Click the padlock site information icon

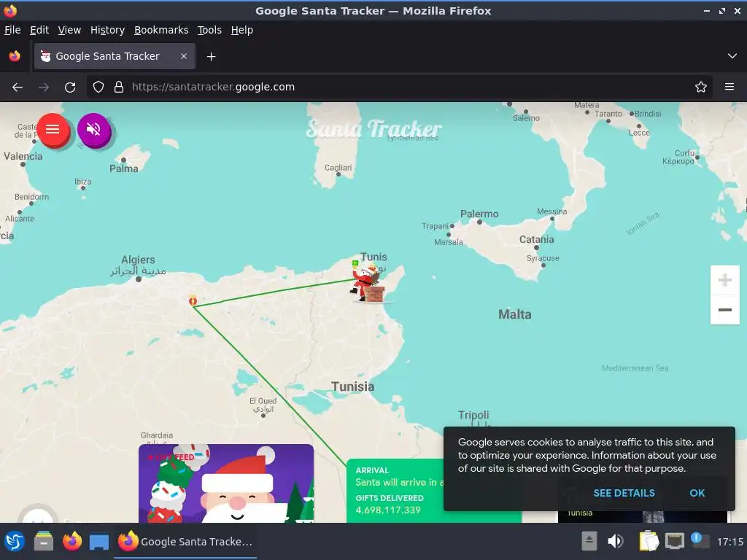pos(119,87)
